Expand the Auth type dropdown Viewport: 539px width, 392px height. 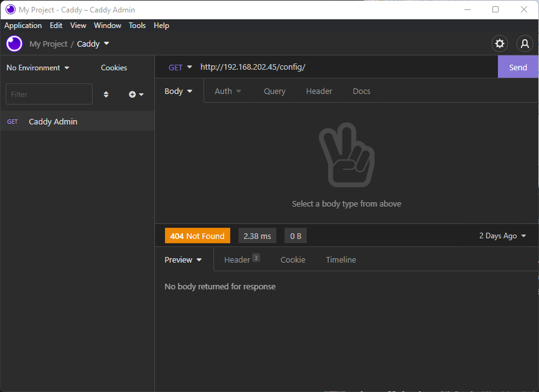pos(228,91)
